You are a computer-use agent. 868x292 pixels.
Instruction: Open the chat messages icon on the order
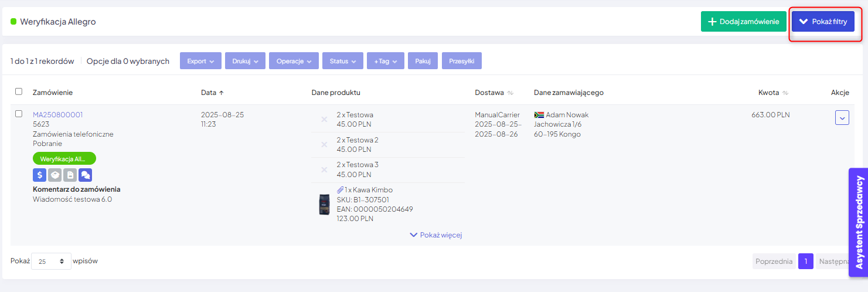(85, 175)
